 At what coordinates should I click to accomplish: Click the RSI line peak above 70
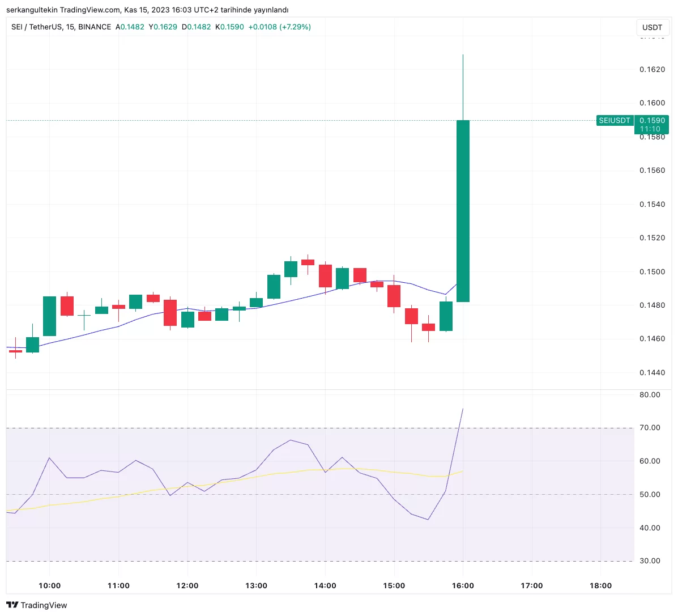point(462,410)
